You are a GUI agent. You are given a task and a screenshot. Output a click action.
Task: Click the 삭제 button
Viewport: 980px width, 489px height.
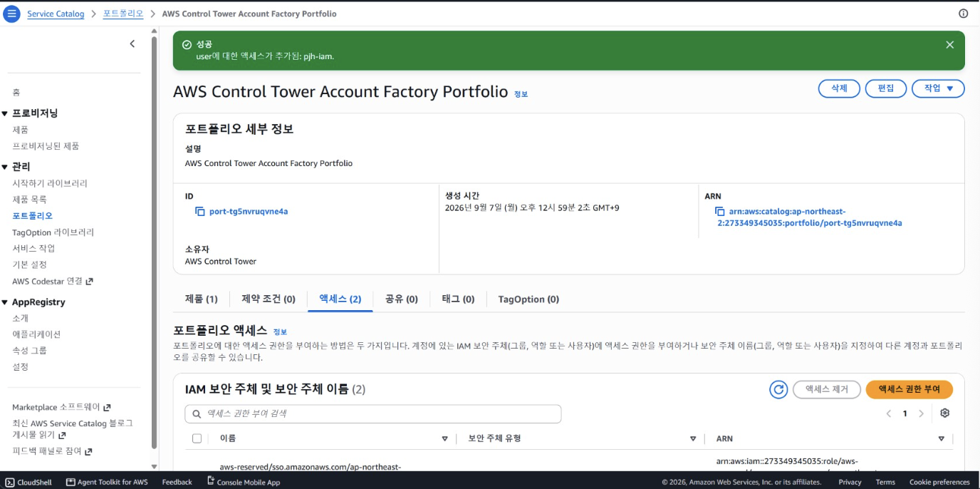click(x=839, y=88)
